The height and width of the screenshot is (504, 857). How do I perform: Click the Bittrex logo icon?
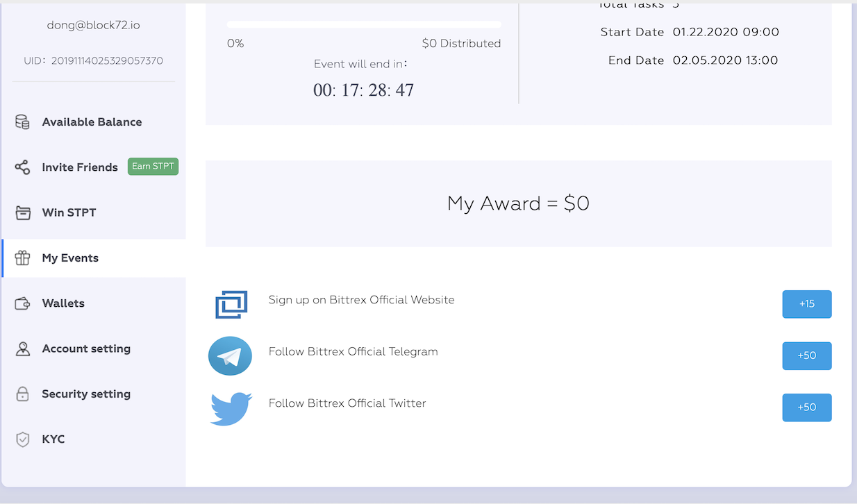(231, 304)
